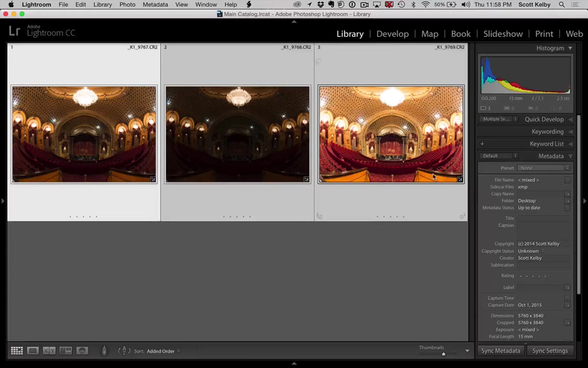
Task: Show the left panel group
Action: click(3, 201)
